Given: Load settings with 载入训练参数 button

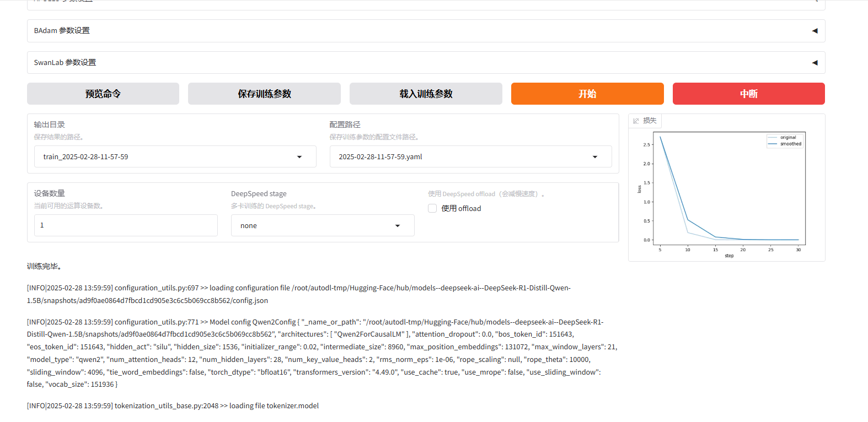Looking at the screenshot, I should 426,94.
